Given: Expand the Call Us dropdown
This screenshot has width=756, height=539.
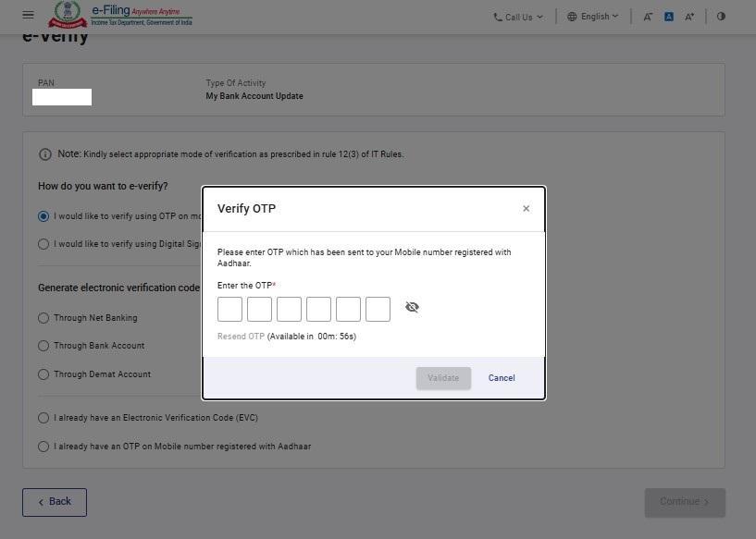Looking at the screenshot, I should [518, 17].
